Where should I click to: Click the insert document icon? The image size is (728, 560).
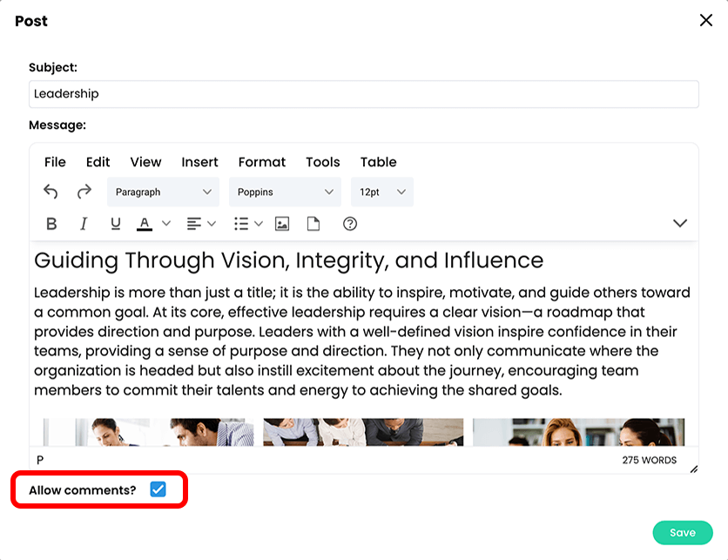314,224
